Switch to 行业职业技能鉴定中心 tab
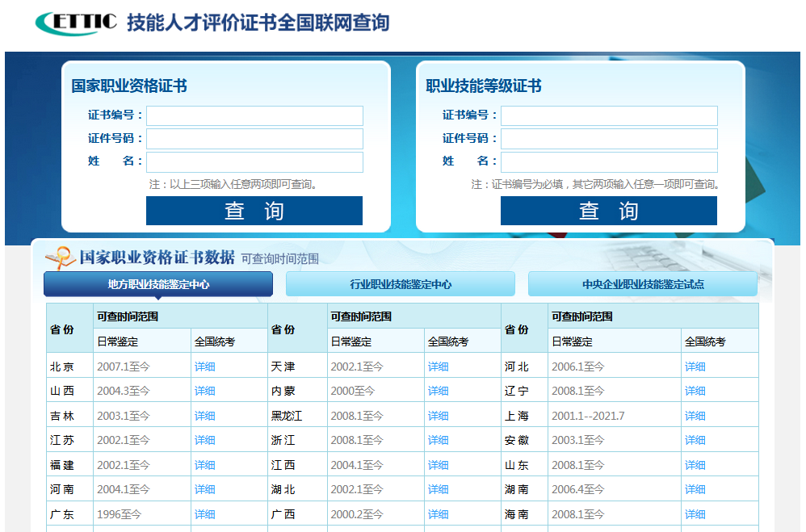 pyautogui.click(x=401, y=284)
